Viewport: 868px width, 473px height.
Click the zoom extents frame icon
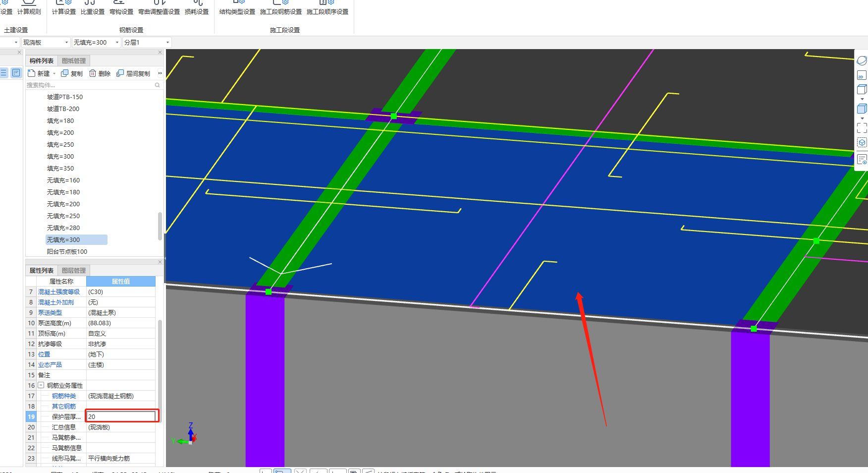(x=862, y=128)
